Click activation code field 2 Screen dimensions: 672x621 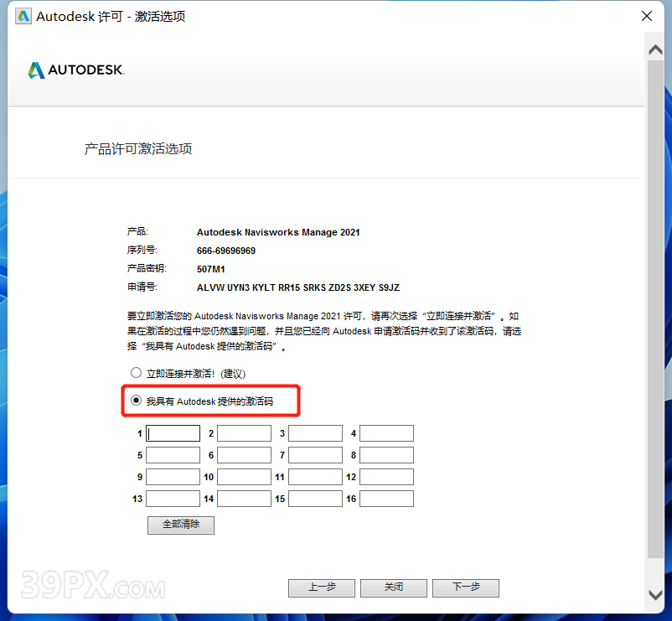point(244,433)
